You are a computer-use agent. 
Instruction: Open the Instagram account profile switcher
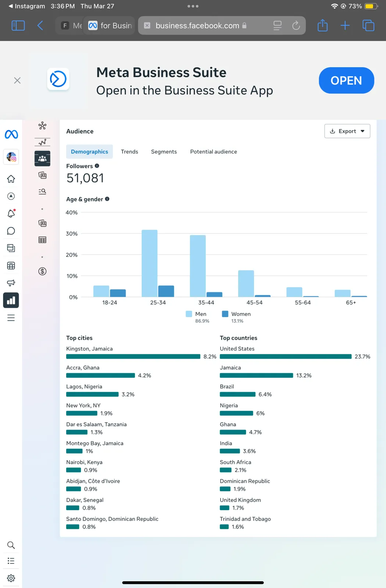pos(11,157)
